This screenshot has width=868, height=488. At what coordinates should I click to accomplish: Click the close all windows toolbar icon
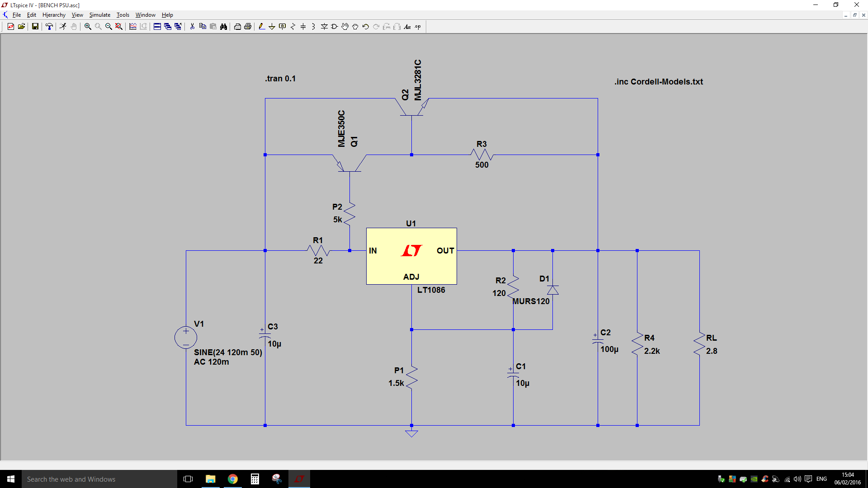pos(178,27)
